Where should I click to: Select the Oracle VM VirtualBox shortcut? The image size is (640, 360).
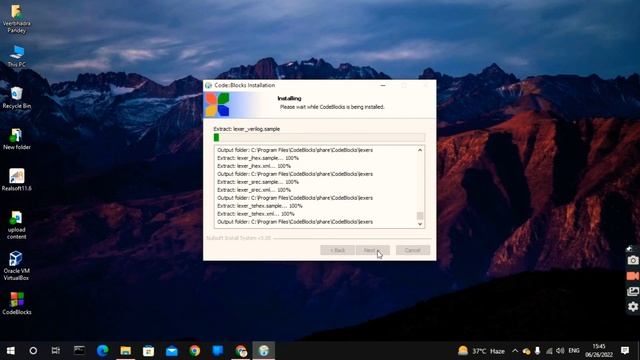pos(16,266)
